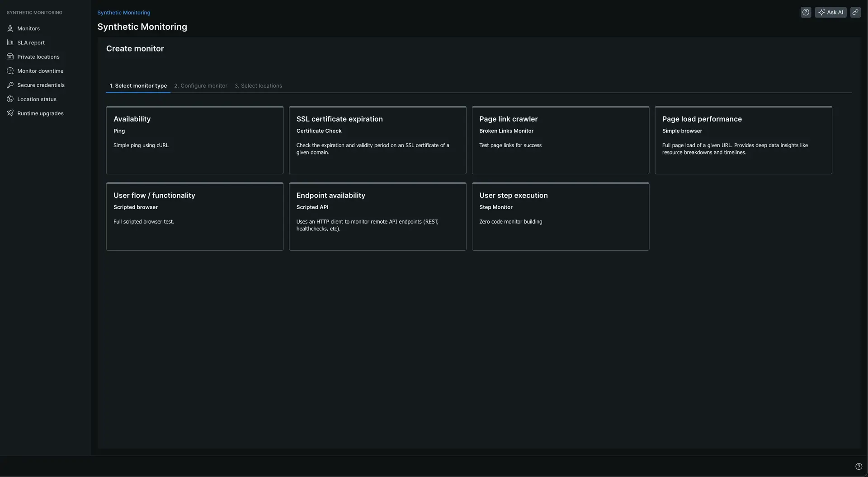Copy permalink using the link icon

(855, 13)
